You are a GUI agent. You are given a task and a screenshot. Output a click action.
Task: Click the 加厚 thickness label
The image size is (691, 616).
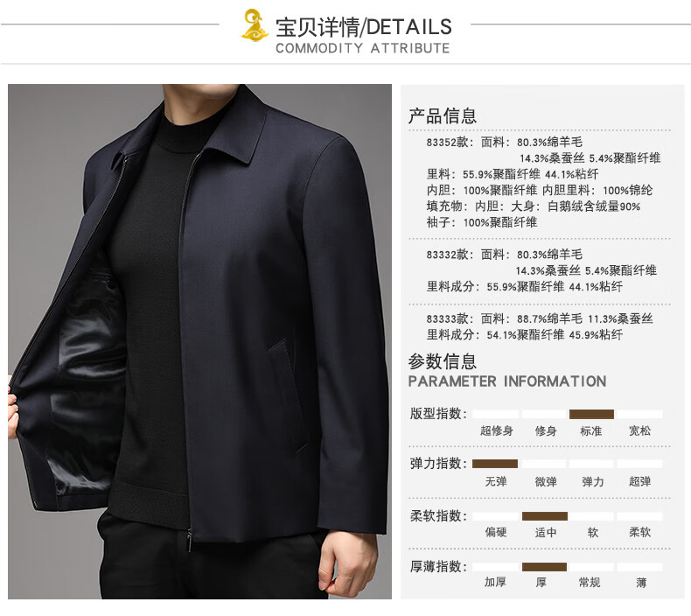click(x=495, y=582)
